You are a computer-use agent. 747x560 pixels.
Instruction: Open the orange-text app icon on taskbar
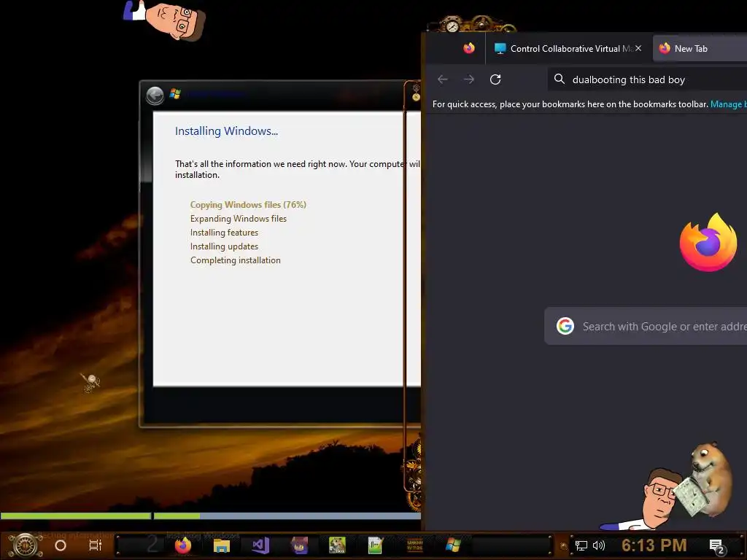414,545
